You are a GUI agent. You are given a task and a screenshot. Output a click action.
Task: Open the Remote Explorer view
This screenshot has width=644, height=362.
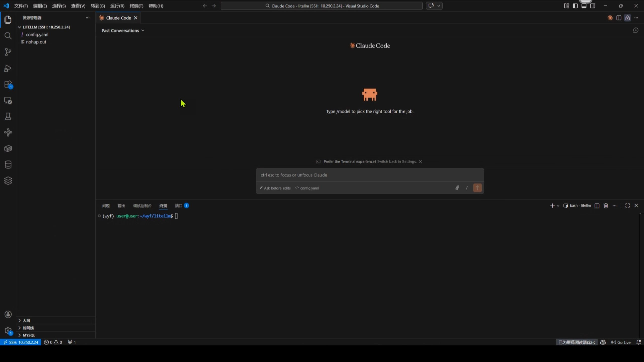pos(8,101)
